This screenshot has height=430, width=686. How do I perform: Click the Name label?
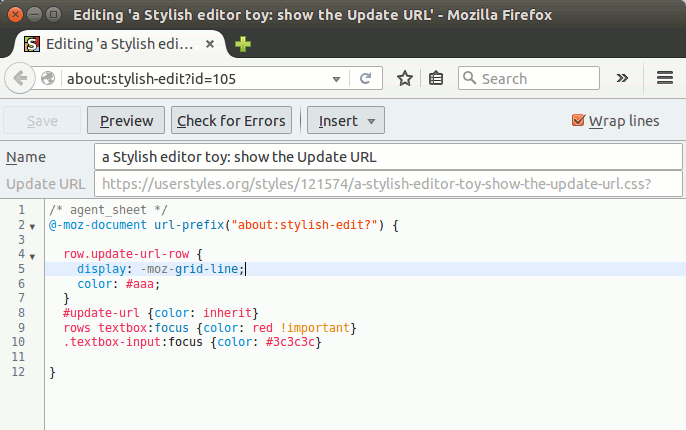click(x=26, y=157)
